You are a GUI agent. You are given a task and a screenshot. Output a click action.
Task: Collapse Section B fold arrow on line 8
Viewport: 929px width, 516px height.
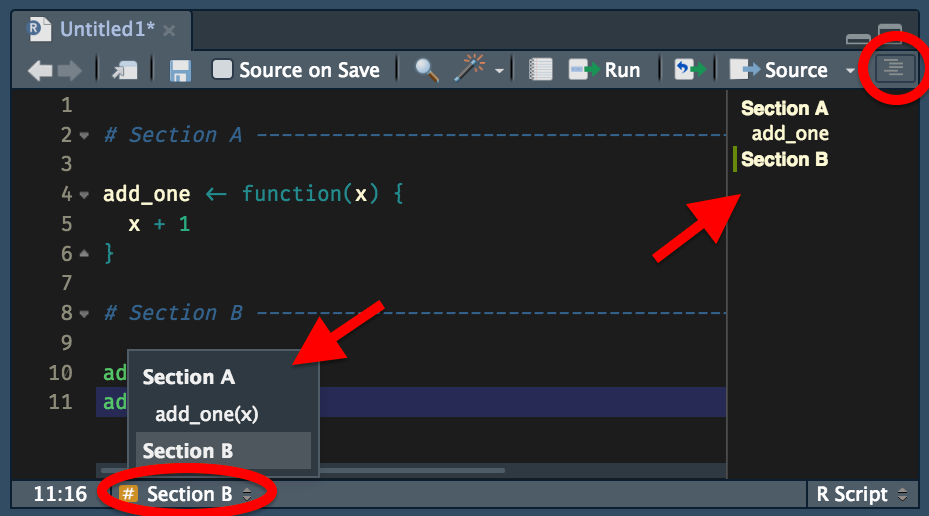(x=84, y=313)
